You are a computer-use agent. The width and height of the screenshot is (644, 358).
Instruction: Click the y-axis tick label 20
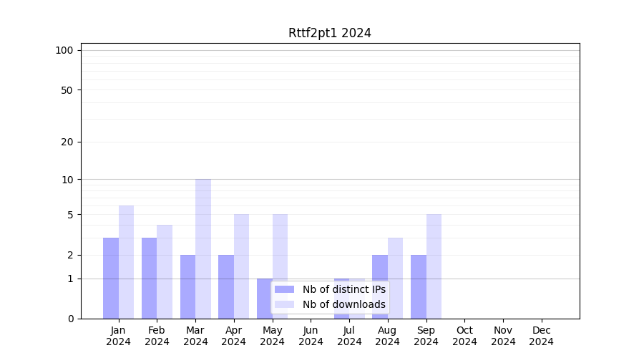pyautogui.click(x=67, y=142)
